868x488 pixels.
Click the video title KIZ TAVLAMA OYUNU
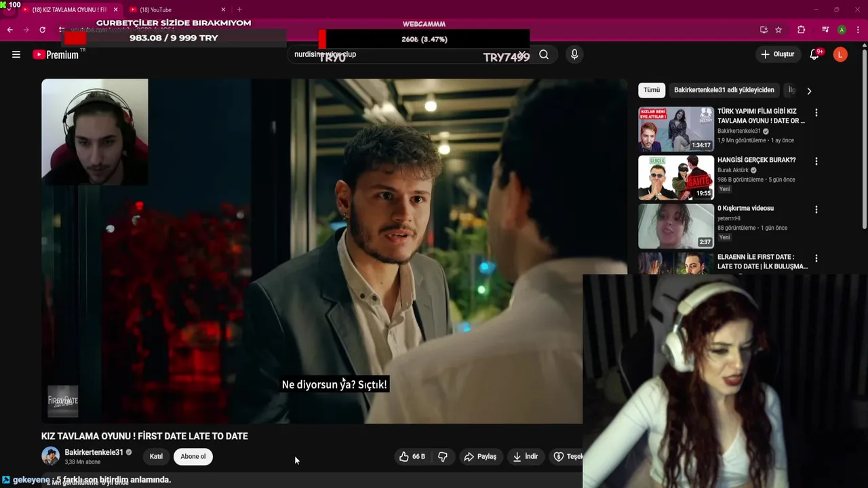[x=144, y=436]
